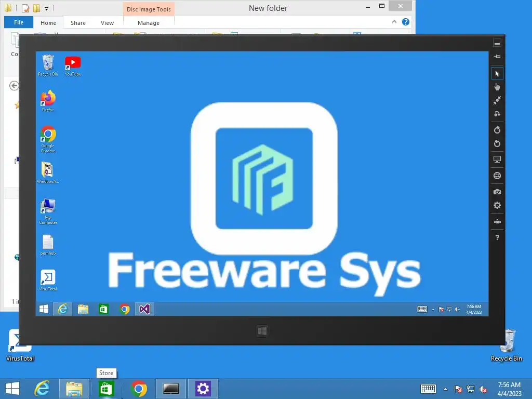Open Explorer help blue question icon
Screen dimensions: 532x399
click(405, 22)
